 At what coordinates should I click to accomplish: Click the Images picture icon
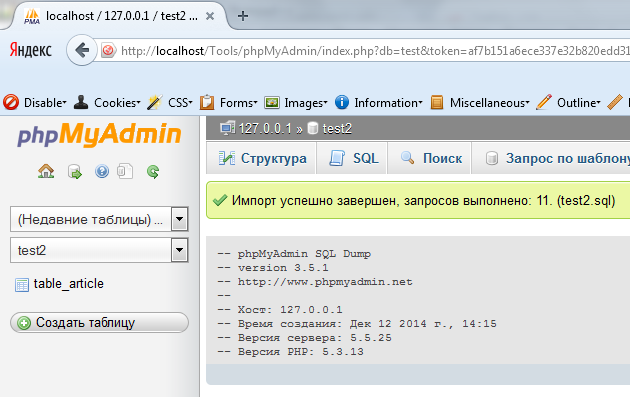tap(272, 102)
